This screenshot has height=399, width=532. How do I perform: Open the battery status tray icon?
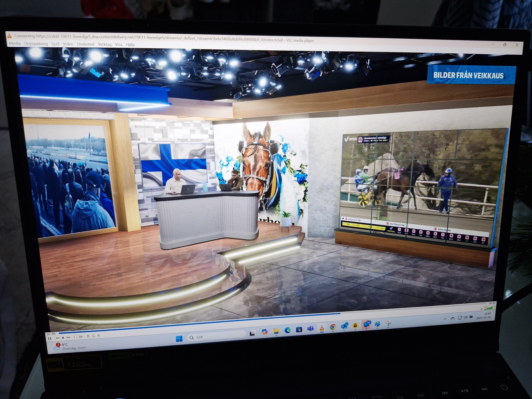(x=471, y=317)
